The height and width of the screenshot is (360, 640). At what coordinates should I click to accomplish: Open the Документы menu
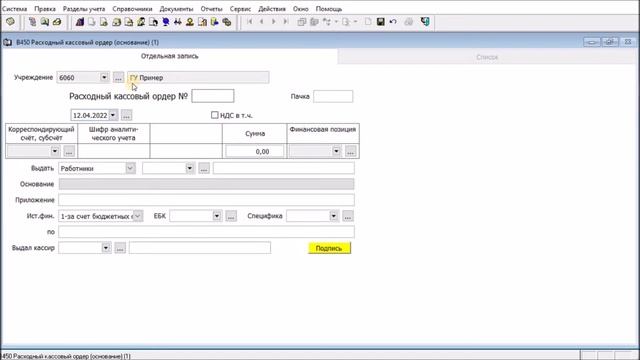pyautogui.click(x=176, y=9)
